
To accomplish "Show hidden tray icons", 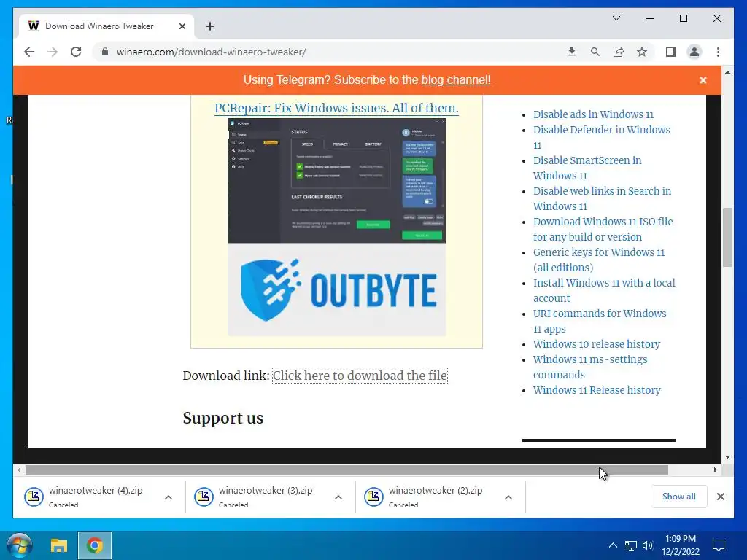I will [x=613, y=545].
